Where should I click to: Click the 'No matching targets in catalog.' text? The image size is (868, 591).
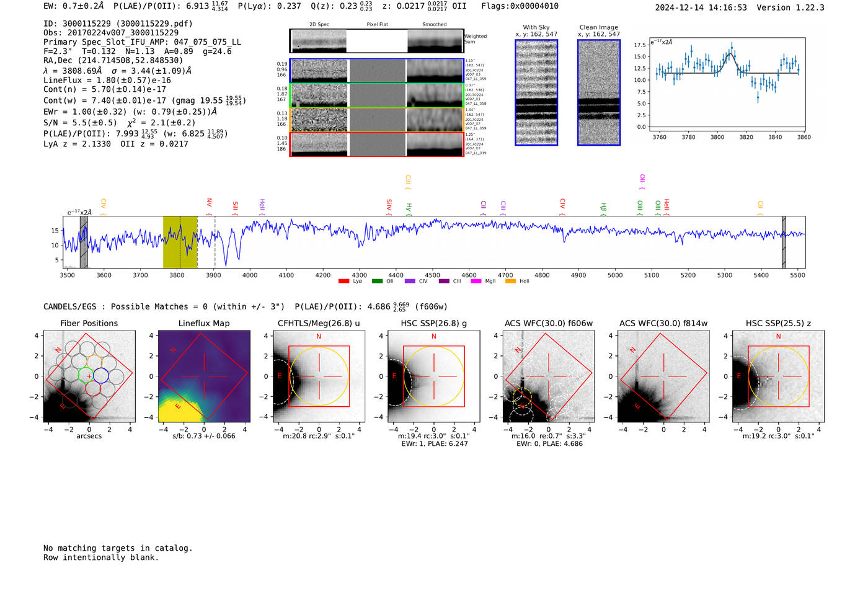coord(118,548)
